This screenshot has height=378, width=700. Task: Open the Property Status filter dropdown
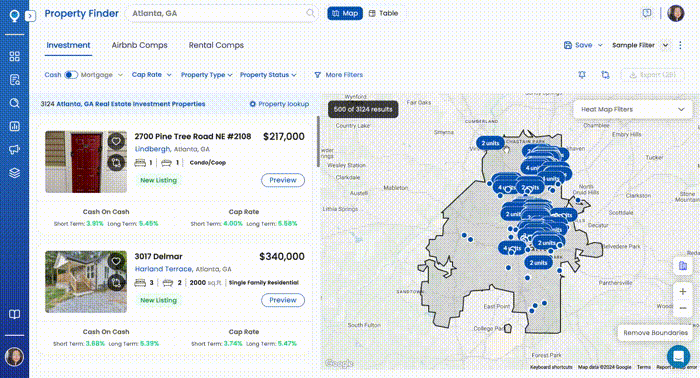(268, 75)
